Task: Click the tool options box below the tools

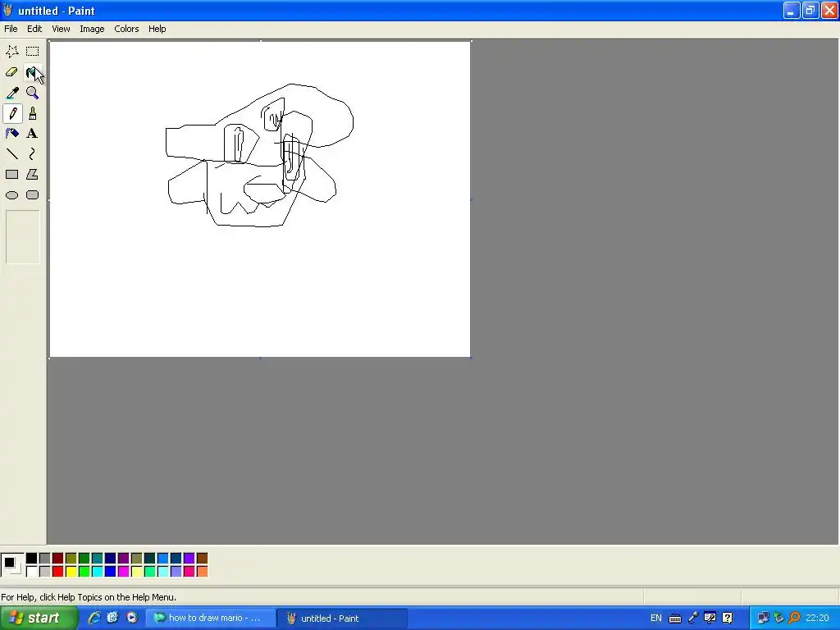Action: (x=22, y=237)
